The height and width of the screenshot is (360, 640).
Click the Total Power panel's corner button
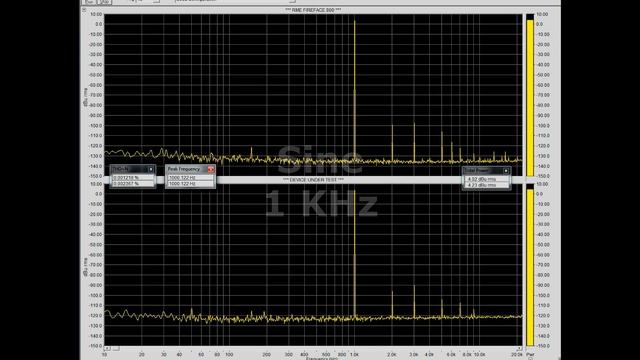[506, 171]
